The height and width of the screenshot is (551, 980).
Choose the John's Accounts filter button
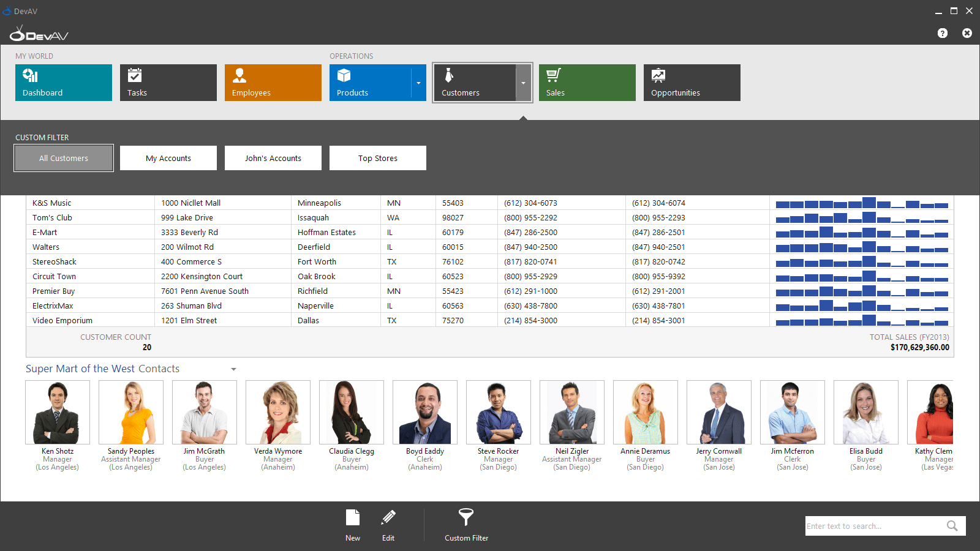click(273, 157)
